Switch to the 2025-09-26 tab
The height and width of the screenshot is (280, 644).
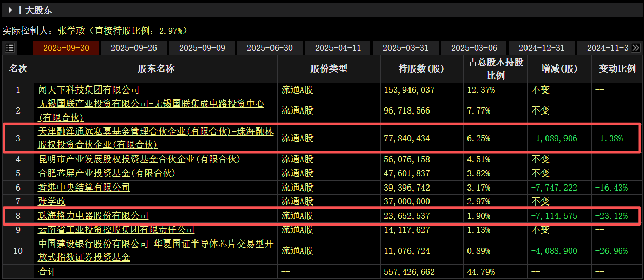[134, 48]
